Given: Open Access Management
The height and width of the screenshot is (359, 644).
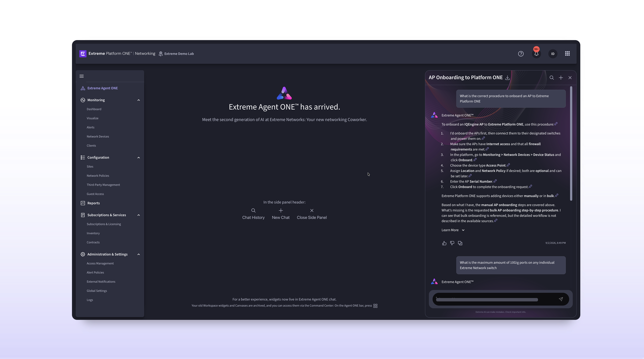Looking at the screenshot, I should point(100,263).
